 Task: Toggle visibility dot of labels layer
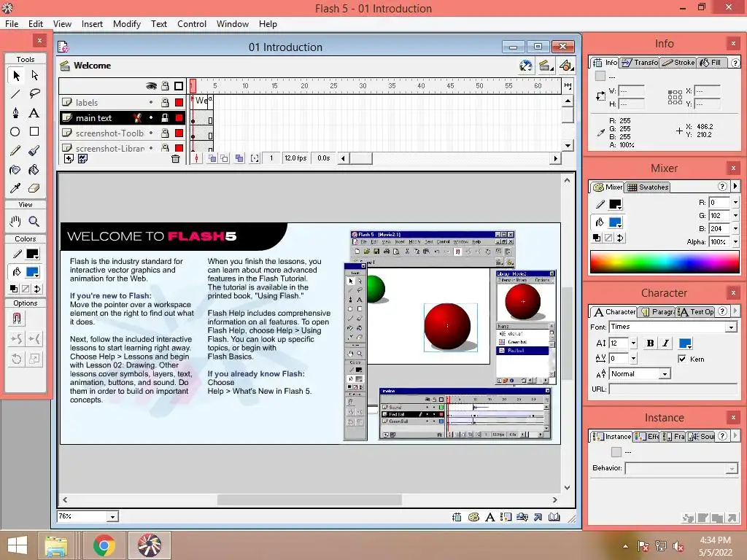point(151,102)
